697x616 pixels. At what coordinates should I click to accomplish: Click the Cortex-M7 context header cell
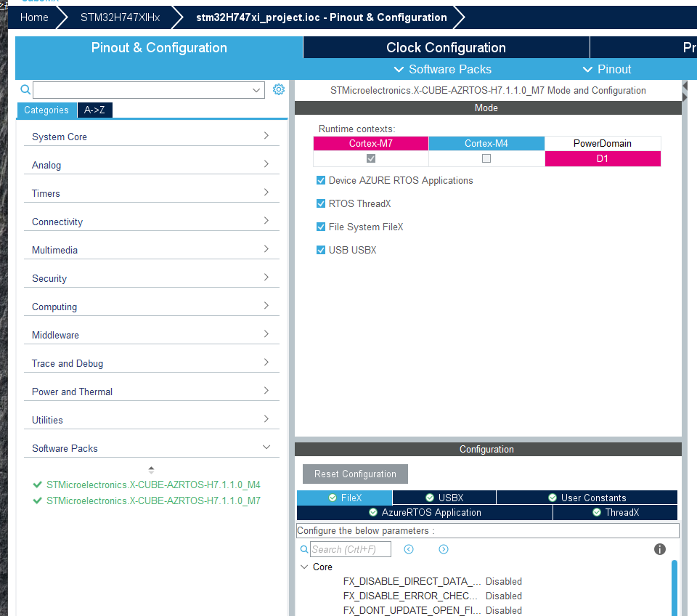(371, 143)
